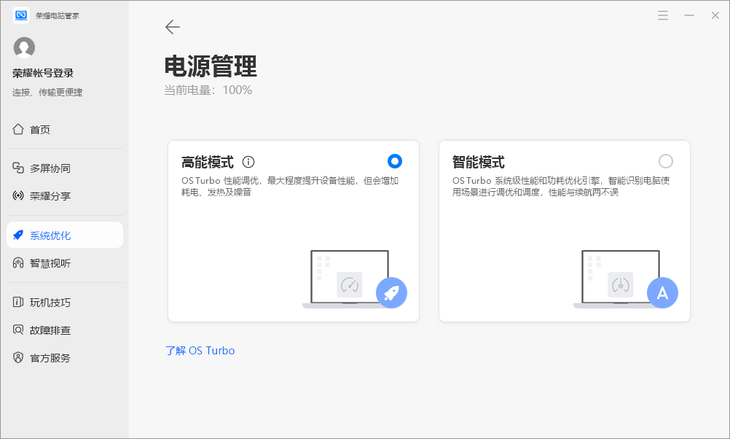Close the 荣耀电脑管家 window
Screen dimensions: 730x439
715,15
